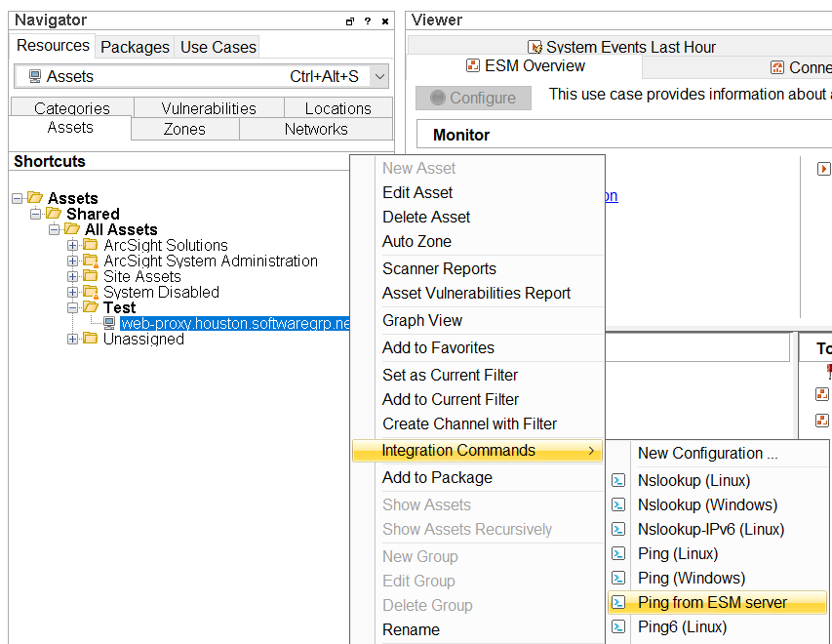This screenshot has width=832, height=644.
Task: Click the Configure button in the Viewer
Action: point(473,98)
